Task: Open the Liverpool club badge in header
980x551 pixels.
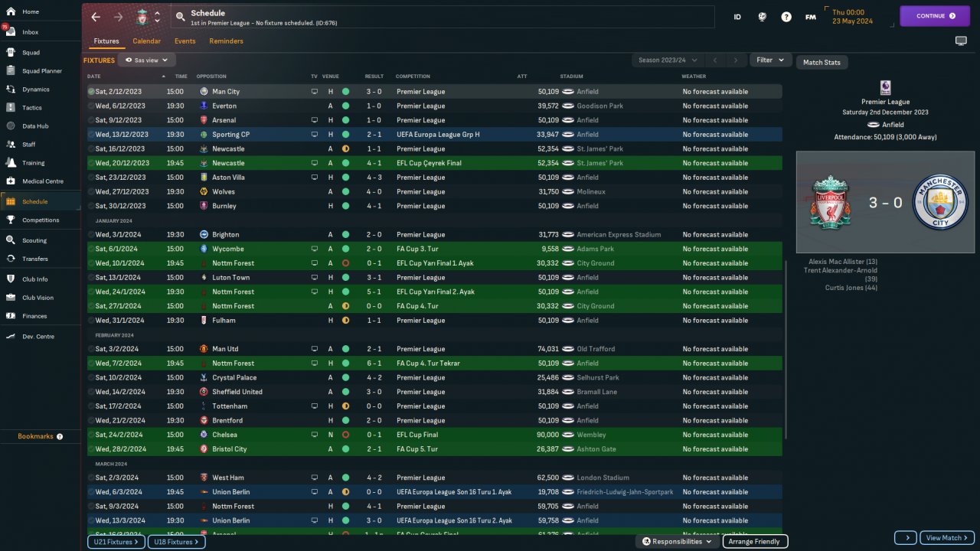Action: click(142, 17)
